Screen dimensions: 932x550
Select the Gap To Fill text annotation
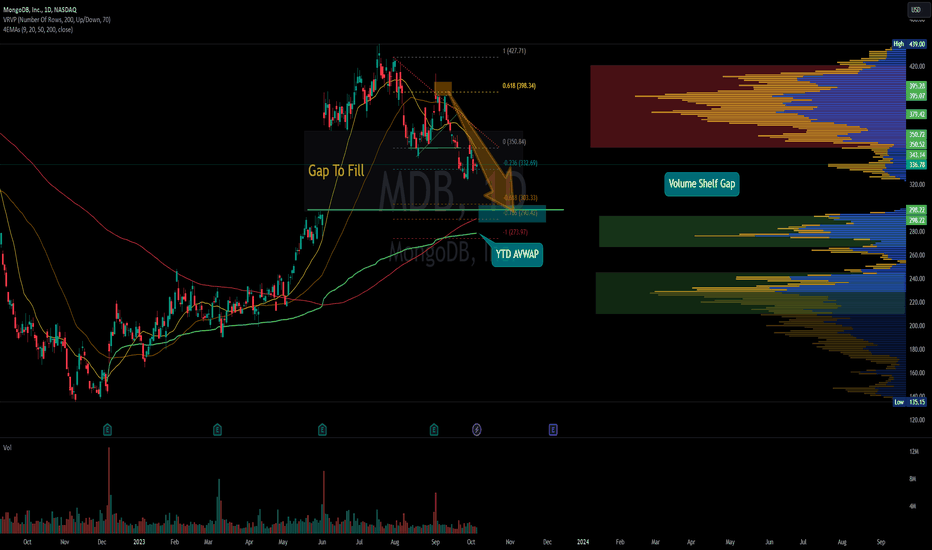click(336, 171)
